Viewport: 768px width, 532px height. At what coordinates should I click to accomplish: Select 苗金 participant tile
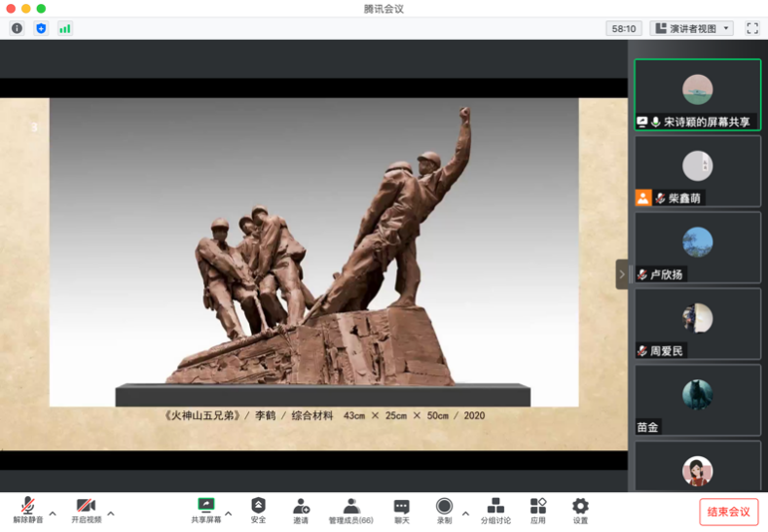point(698,401)
